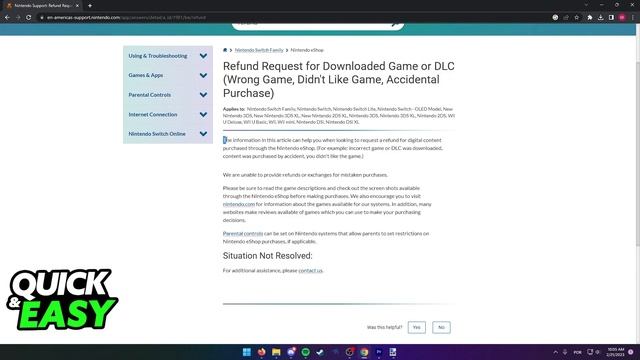Open Spotify from the taskbar
This screenshot has width=640, height=360.
(305, 352)
